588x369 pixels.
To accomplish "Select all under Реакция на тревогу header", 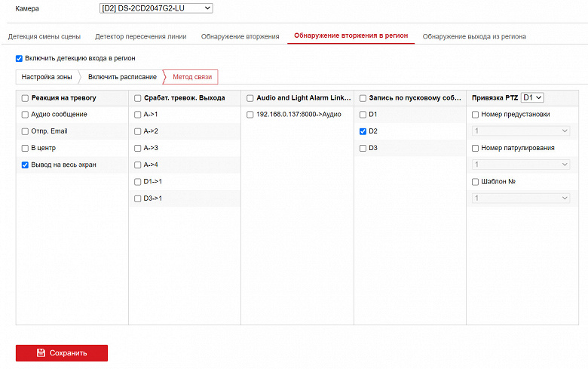I will click(25, 98).
